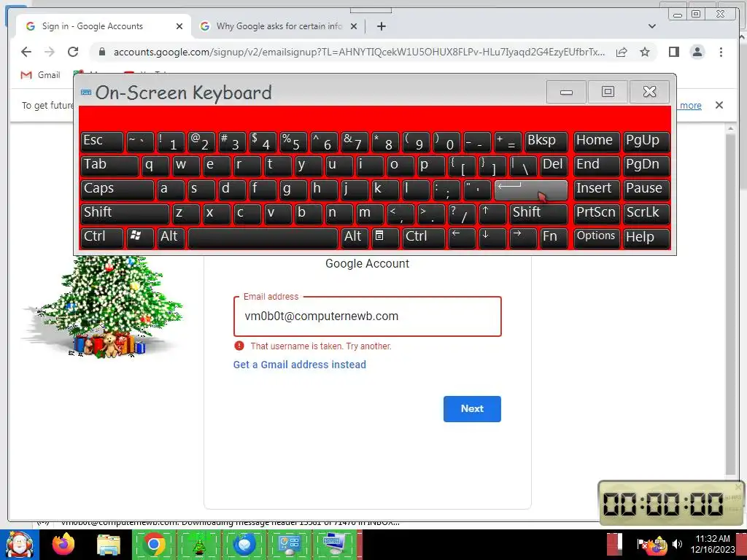Screen dimensions: 747x560
Task: Toggle the left Ctrl key on keyboard
Action: click(102, 237)
